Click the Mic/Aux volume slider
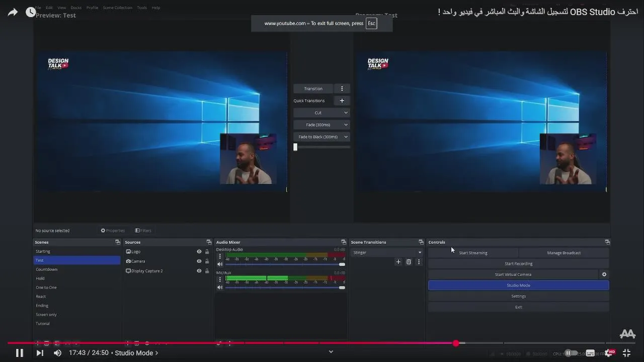The height and width of the screenshot is (362, 644). (x=285, y=288)
